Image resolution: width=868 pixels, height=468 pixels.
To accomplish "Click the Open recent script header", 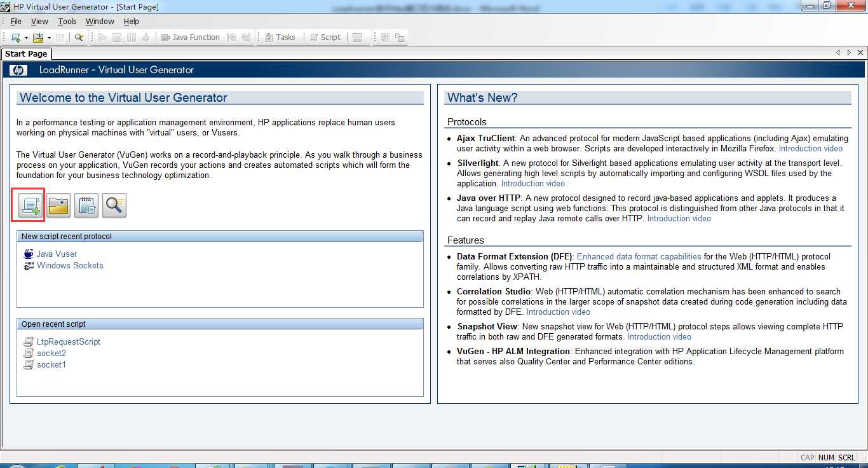I will click(x=220, y=324).
